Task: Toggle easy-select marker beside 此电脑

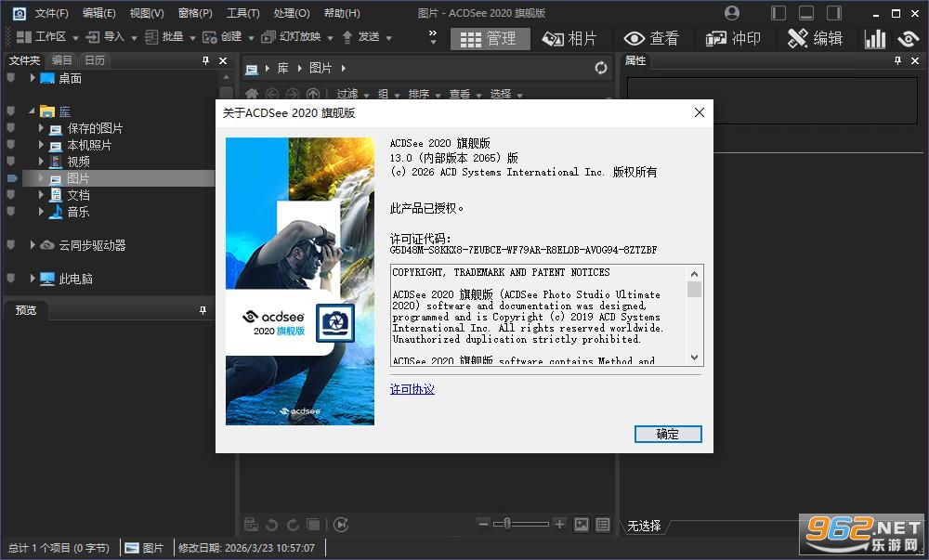Action: 10,279
